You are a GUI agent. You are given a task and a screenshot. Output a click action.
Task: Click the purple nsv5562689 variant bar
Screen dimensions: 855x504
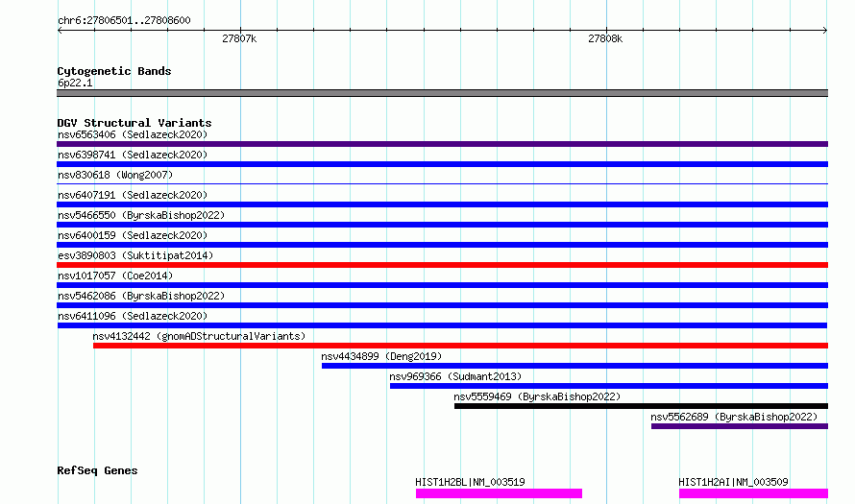pyautogui.click(x=740, y=426)
